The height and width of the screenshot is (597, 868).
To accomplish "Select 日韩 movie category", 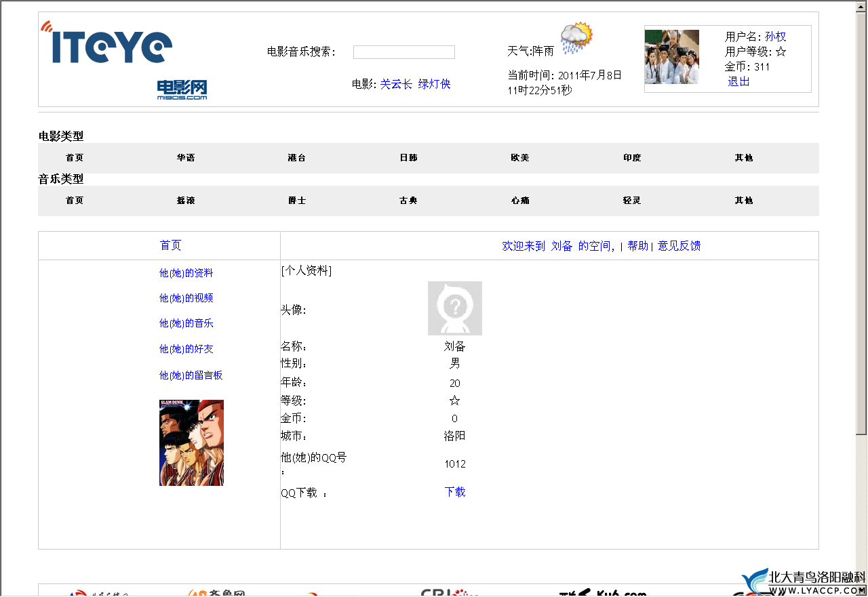I will (x=408, y=158).
